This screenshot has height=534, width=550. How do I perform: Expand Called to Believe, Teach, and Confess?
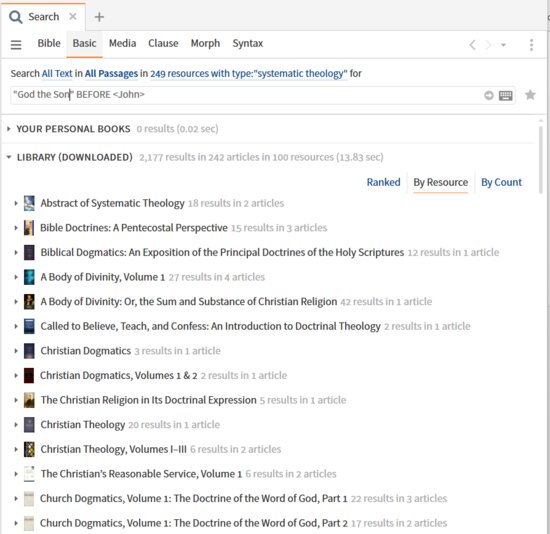pyautogui.click(x=15, y=326)
